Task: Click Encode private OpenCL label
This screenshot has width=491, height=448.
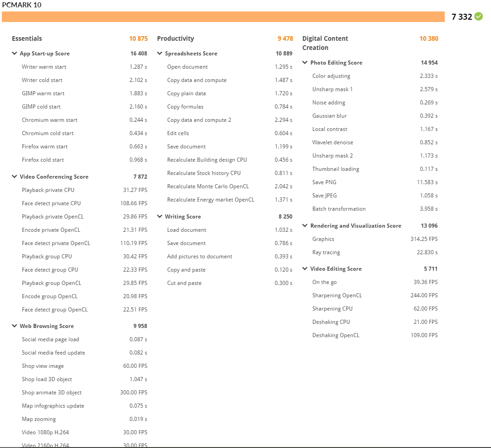Action: (x=51, y=230)
